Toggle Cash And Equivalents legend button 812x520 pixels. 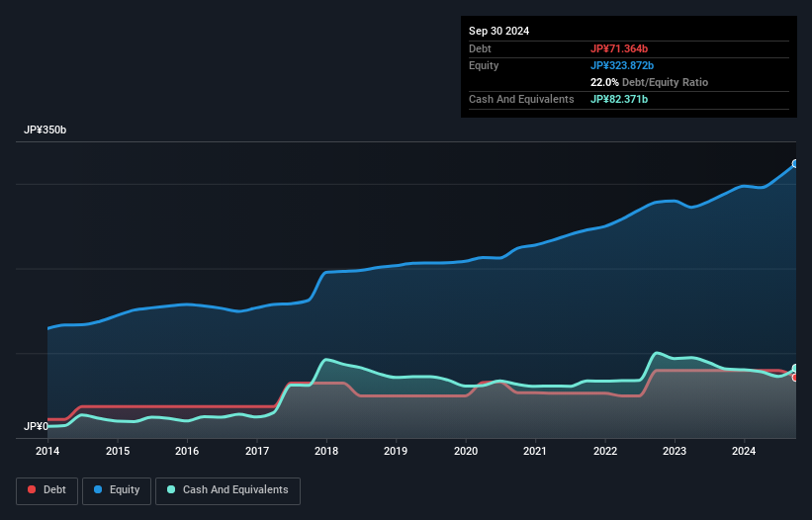click(227, 490)
